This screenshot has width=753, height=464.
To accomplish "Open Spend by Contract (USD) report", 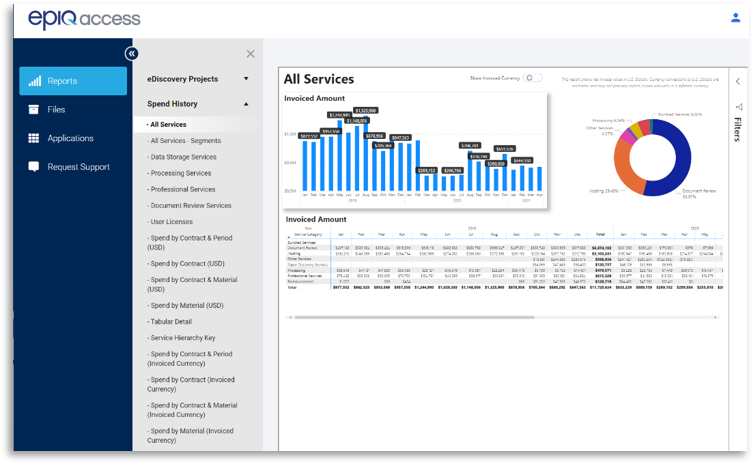I will point(187,264).
